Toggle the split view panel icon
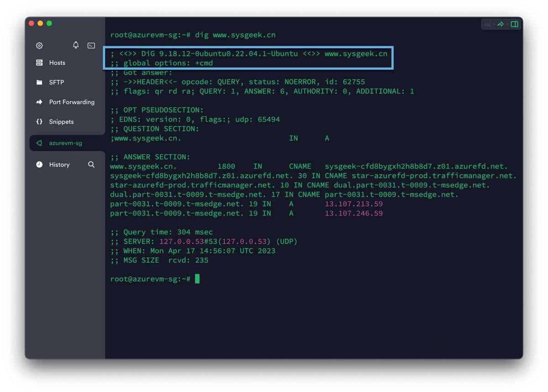 pos(515,24)
